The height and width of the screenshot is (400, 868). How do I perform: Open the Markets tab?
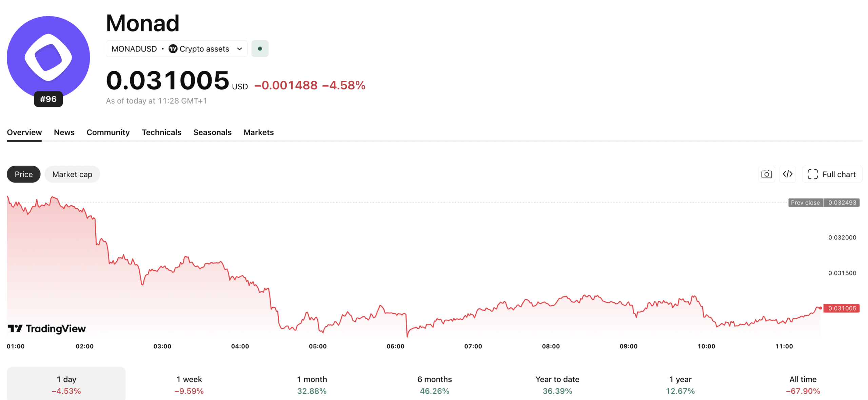click(259, 132)
